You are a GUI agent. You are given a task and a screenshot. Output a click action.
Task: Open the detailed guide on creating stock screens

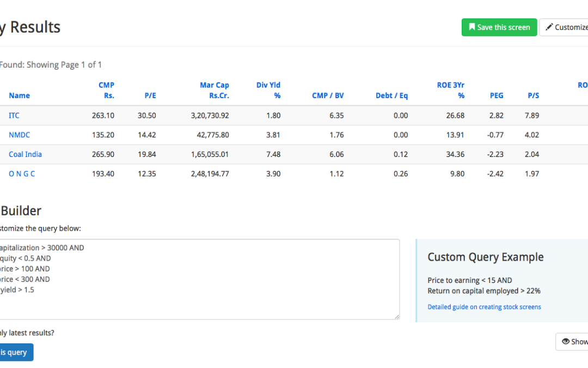coord(484,307)
